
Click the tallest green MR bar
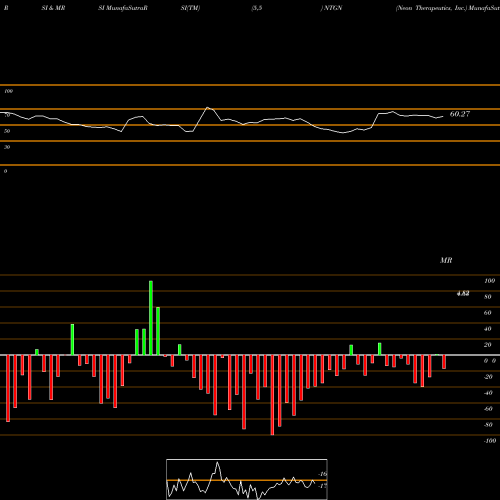[151, 318]
